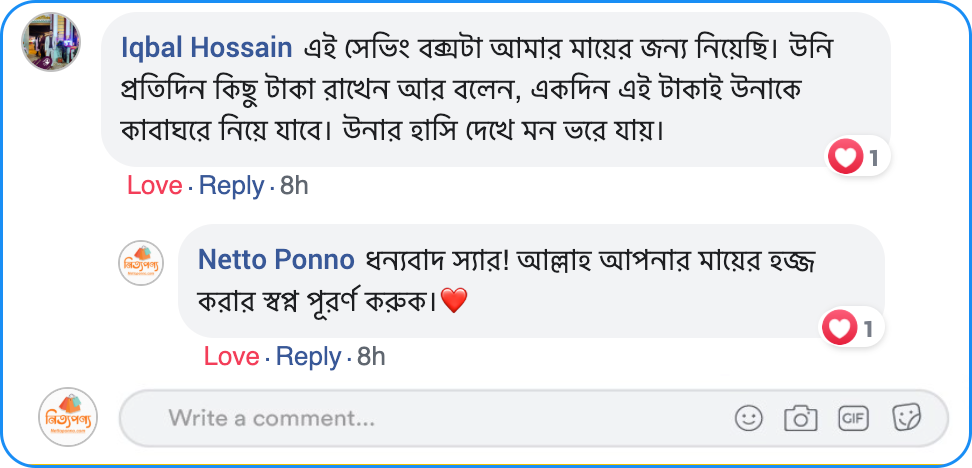The height and width of the screenshot is (468, 972).
Task: View heart reaction count on Netto Ponno's reply
Action: pos(853,328)
